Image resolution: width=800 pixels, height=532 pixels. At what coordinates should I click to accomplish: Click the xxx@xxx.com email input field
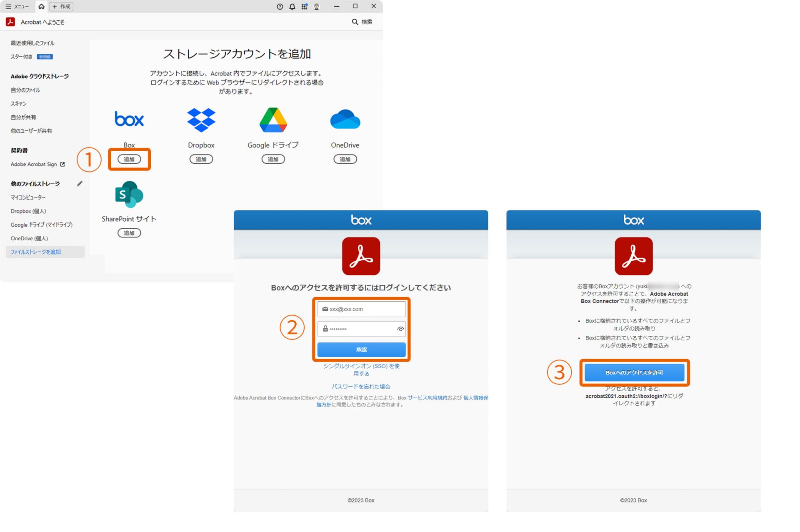click(361, 309)
